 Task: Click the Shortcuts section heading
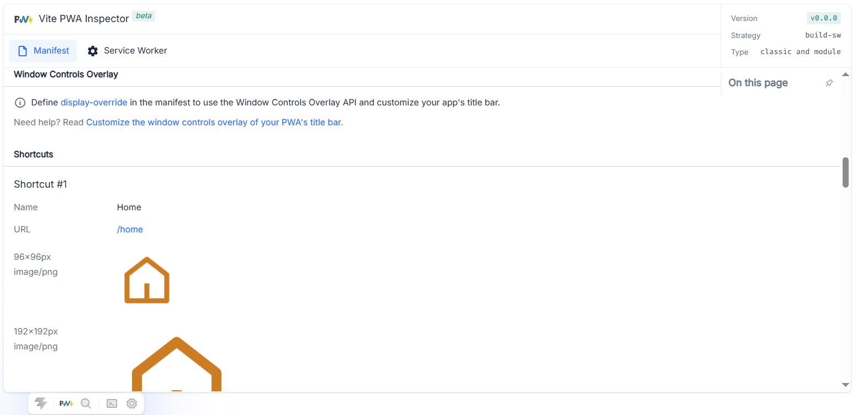34,155
